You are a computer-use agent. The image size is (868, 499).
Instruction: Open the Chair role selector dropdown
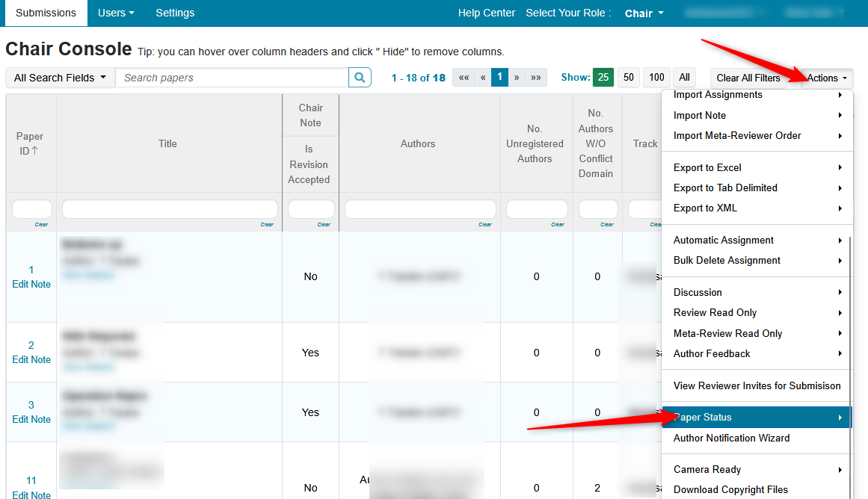coord(644,13)
